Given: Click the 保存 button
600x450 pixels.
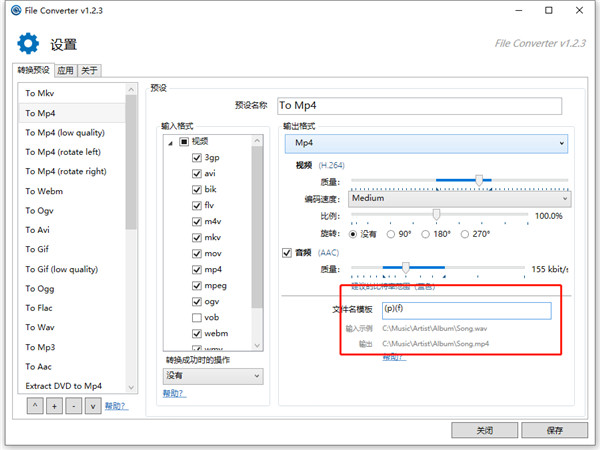Looking at the screenshot, I should click(x=554, y=430).
